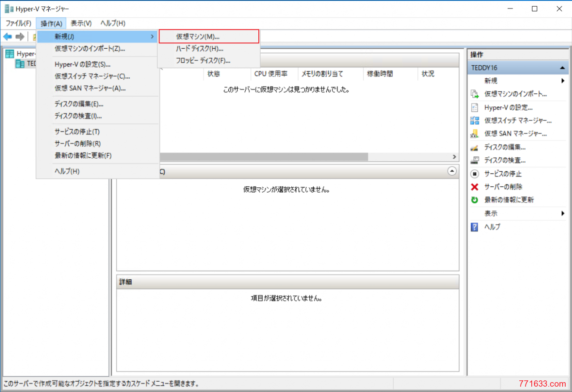Click 仮想スイッチ マネージャー... link in actions pane
This screenshot has height=392, width=572.
pyautogui.click(x=518, y=121)
